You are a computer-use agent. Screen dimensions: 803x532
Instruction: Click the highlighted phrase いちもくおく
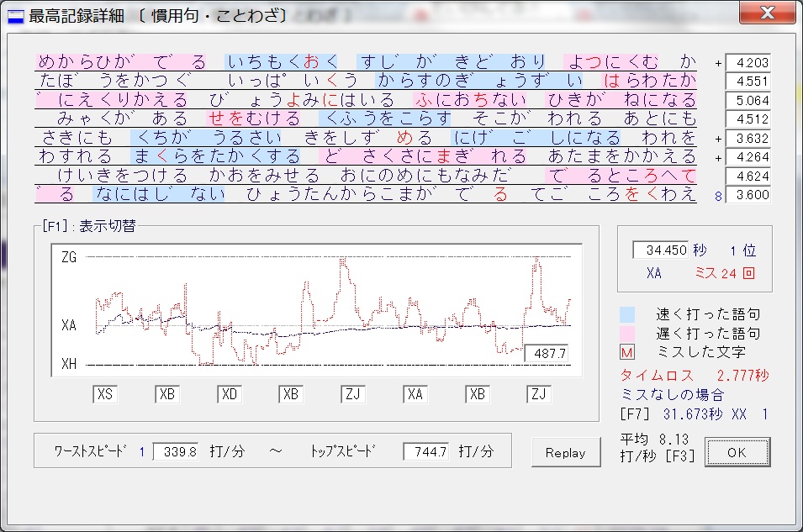pyautogui.click(x=283, y=61)
